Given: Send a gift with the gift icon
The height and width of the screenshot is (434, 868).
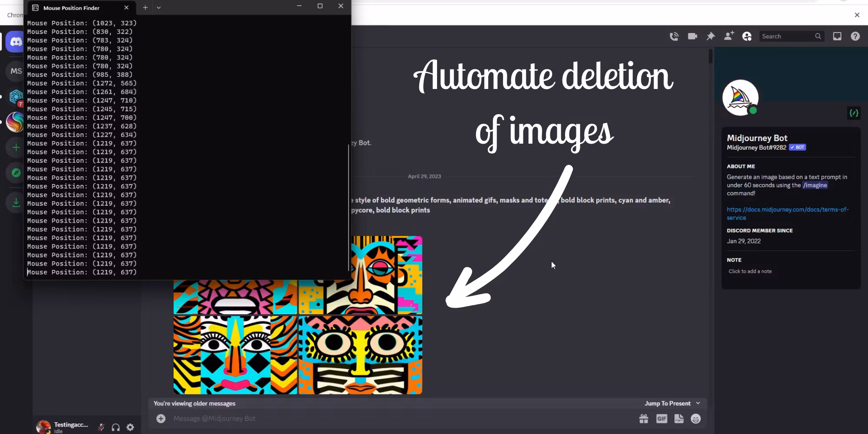Looking at the screenshot, I should tap(644, 419).
